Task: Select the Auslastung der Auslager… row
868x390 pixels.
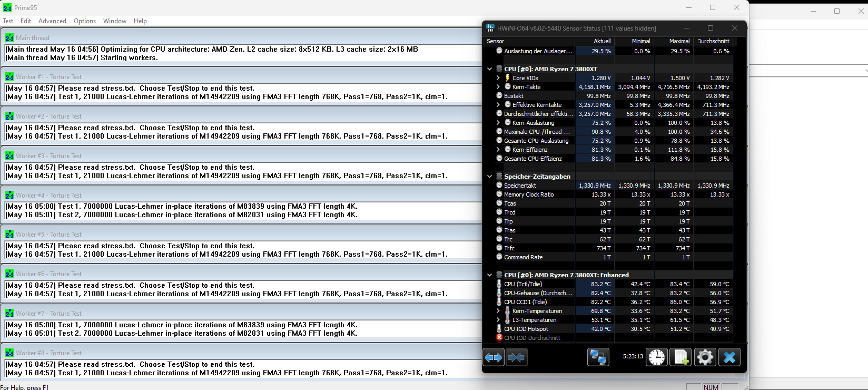Action: click(608, 51)
